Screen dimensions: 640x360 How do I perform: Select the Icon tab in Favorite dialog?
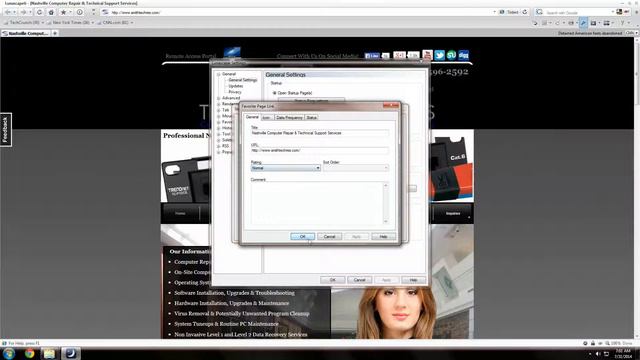pos(267,118)
